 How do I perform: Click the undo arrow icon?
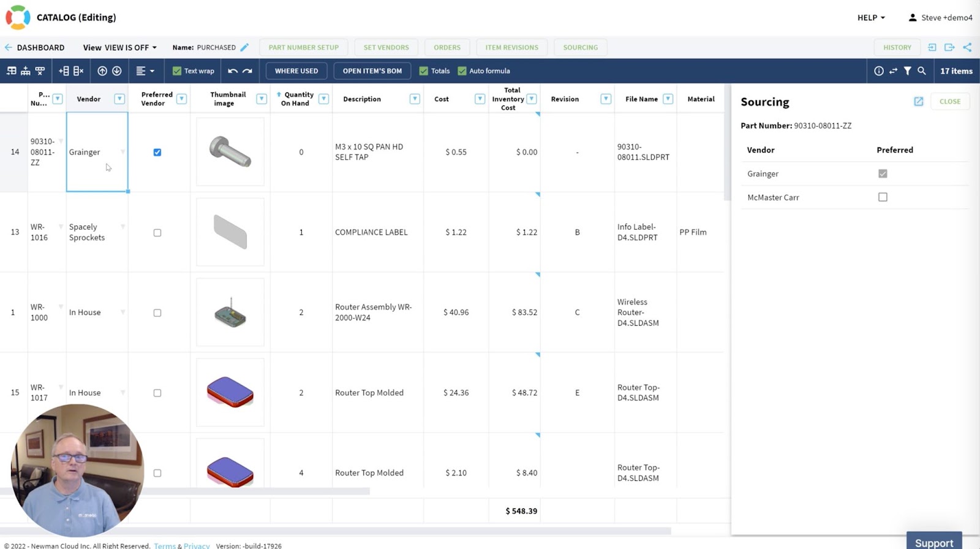click(x=233, y=71)
